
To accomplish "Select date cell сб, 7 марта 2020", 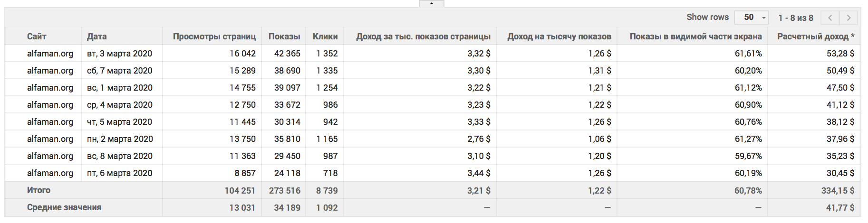I will point(120,71).
